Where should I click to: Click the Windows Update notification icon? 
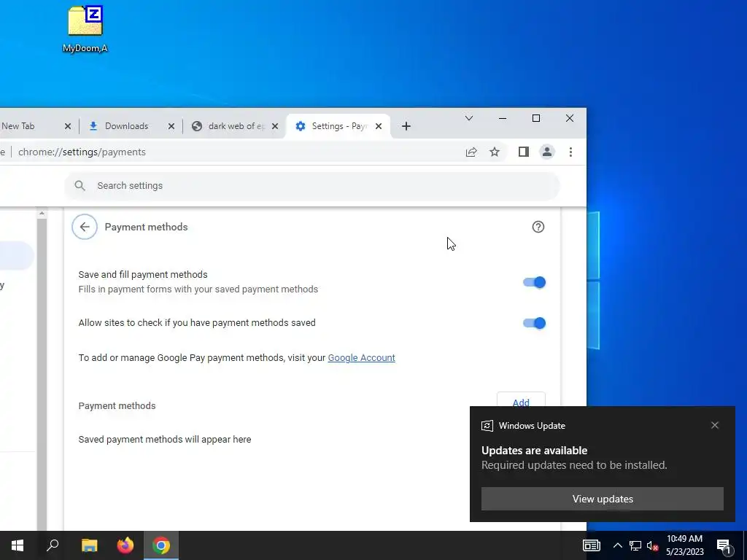(487, 426)
